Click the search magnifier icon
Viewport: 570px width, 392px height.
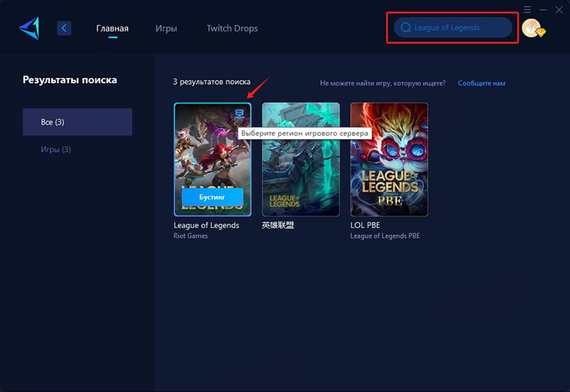pos(405,28)
